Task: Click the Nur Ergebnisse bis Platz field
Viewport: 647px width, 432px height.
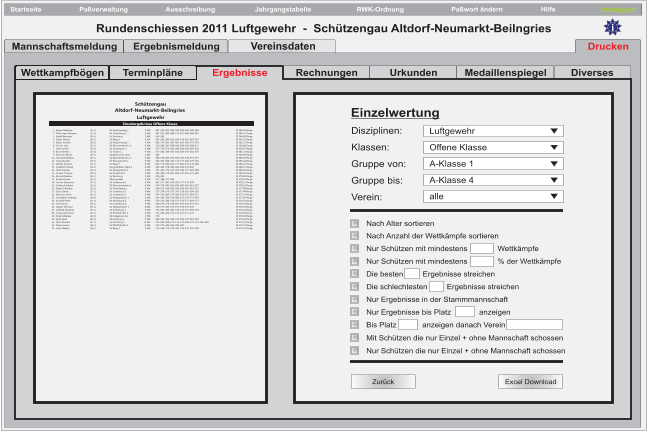Action: pos(465,312)
